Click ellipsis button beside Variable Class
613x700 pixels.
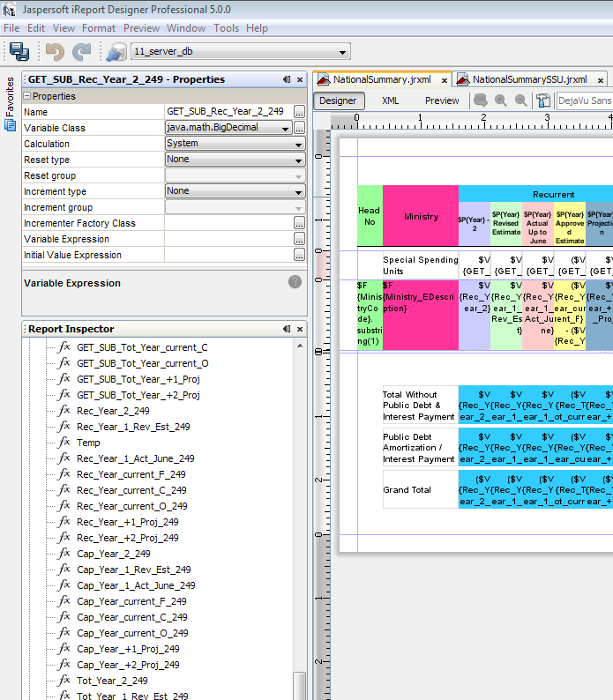299,128
